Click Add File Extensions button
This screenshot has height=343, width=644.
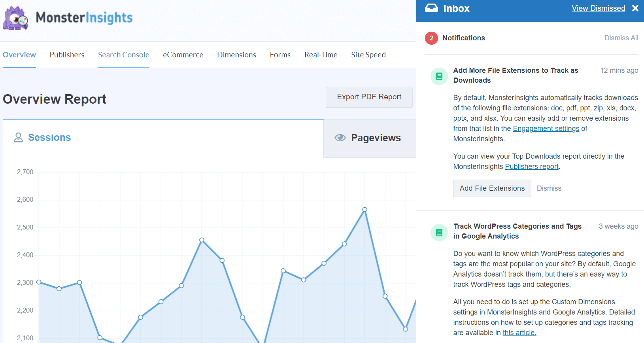click(492, 188)
